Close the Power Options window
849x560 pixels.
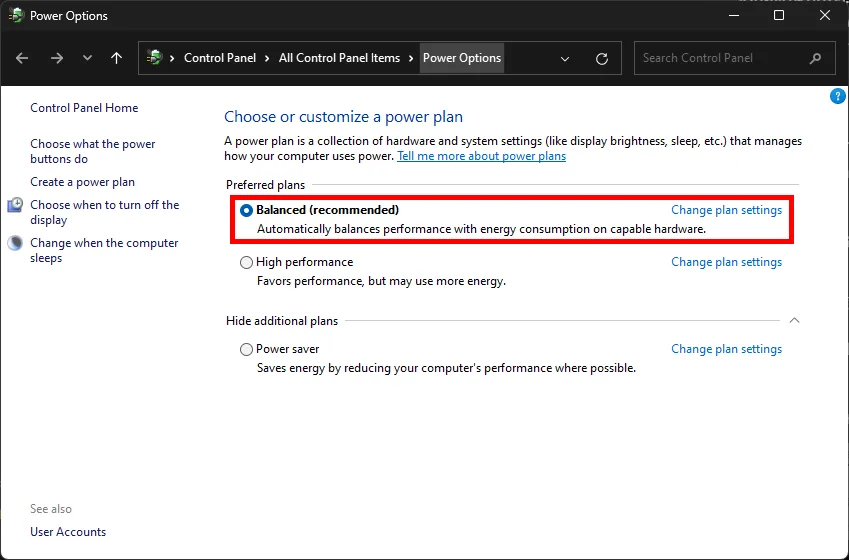point(825,15)
